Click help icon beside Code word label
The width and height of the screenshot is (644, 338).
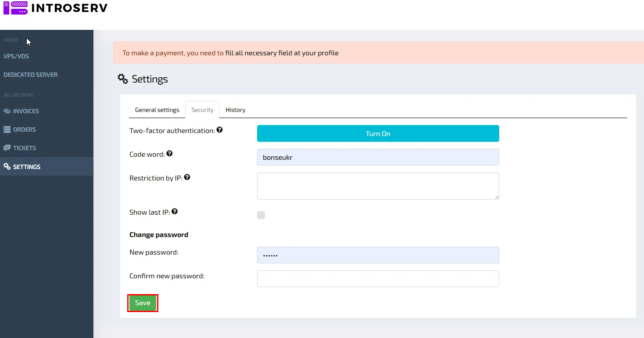(x=169, y=154)
